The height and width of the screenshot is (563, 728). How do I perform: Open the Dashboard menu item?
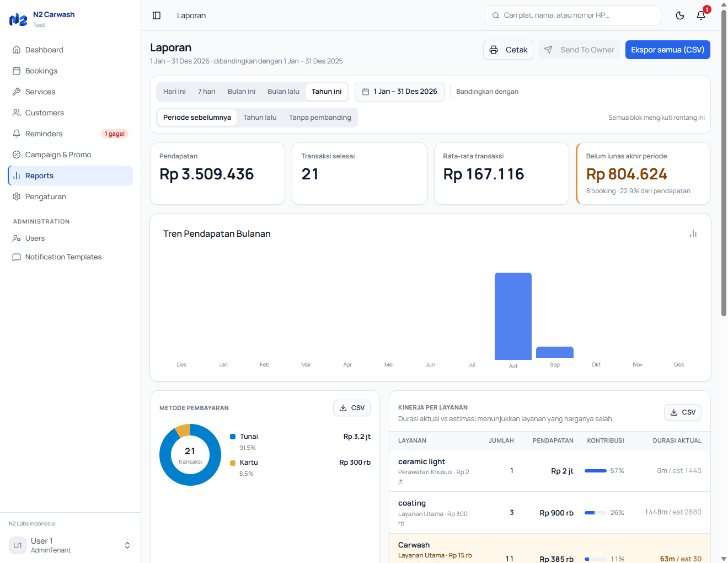(71, 50)
